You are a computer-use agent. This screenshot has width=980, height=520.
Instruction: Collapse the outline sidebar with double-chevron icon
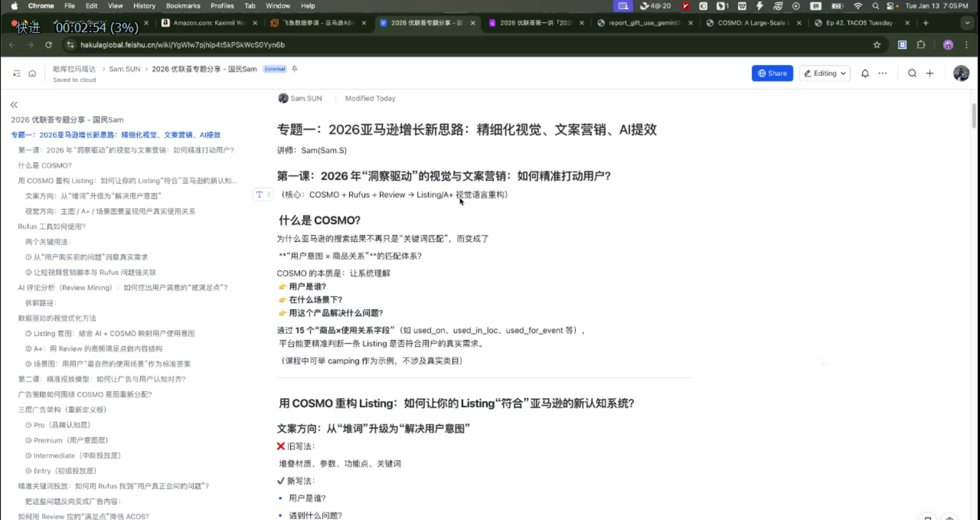(14, 105)
